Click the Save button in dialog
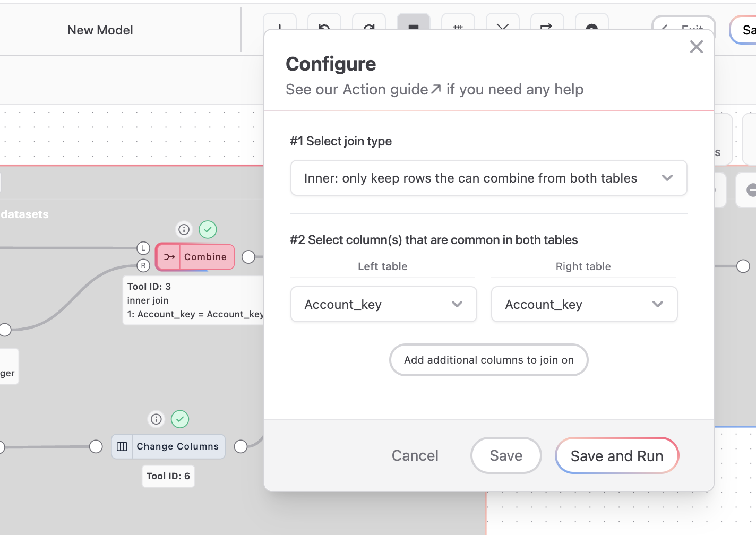The image size is (756, 535). point(505,455)
